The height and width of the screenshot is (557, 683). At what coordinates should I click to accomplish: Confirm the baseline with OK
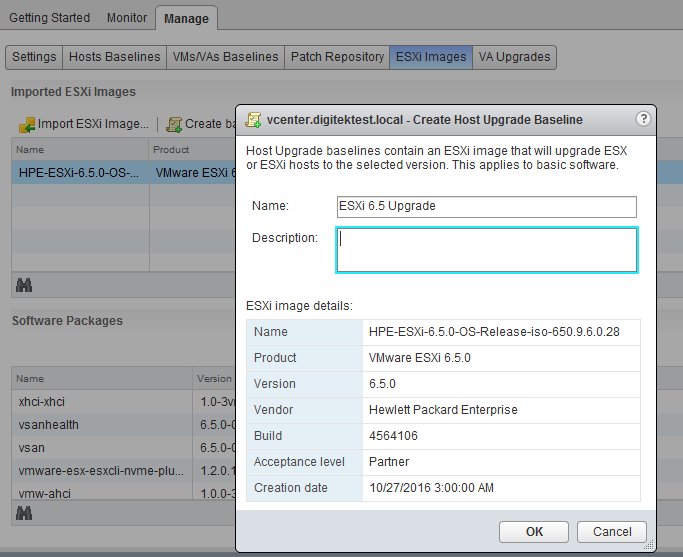(x=534, y=532)
